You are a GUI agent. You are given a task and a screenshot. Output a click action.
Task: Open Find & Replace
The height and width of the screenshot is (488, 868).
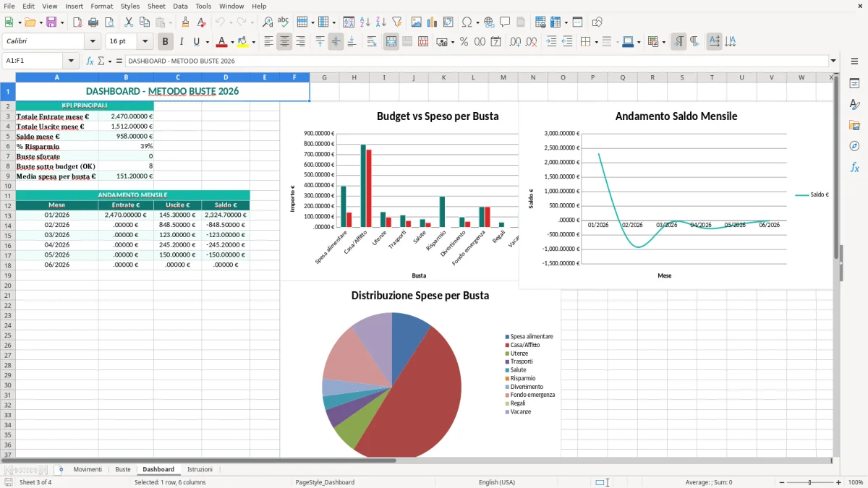pos(268,22)
